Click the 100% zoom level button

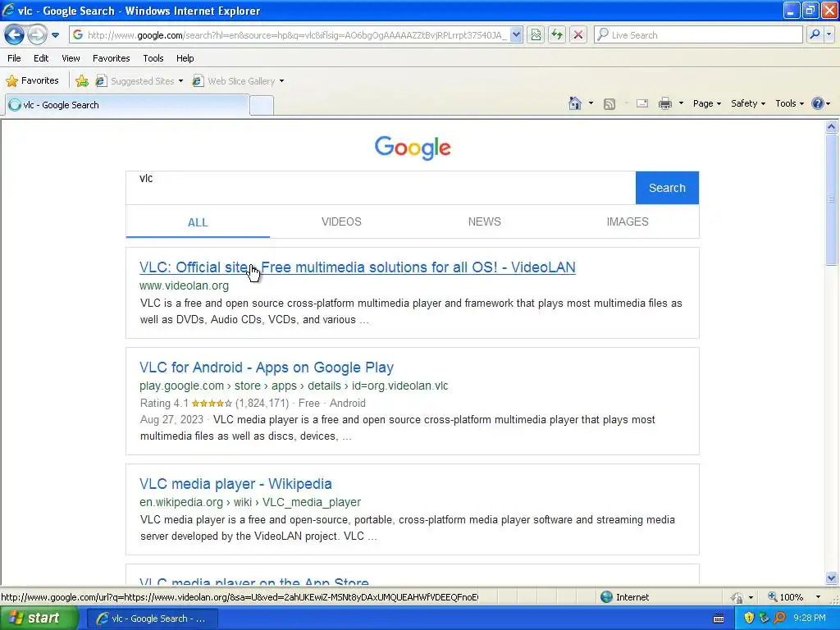tap(786, 597)
